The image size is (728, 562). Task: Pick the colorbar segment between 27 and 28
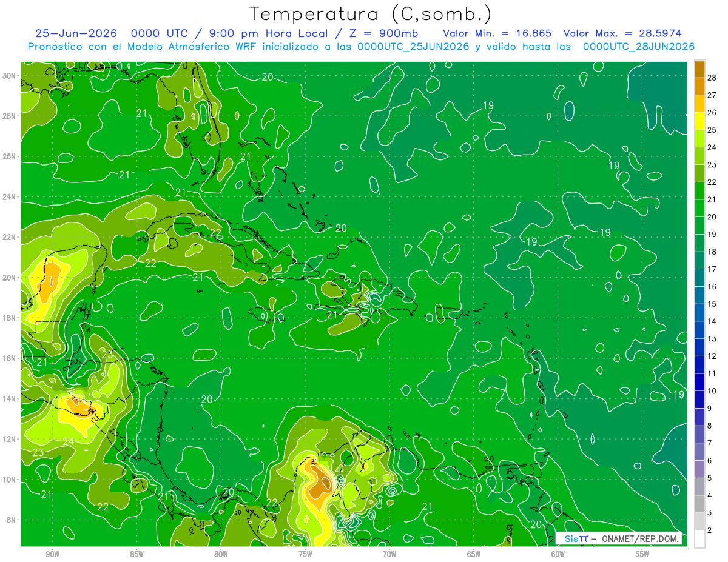point(700,86)
